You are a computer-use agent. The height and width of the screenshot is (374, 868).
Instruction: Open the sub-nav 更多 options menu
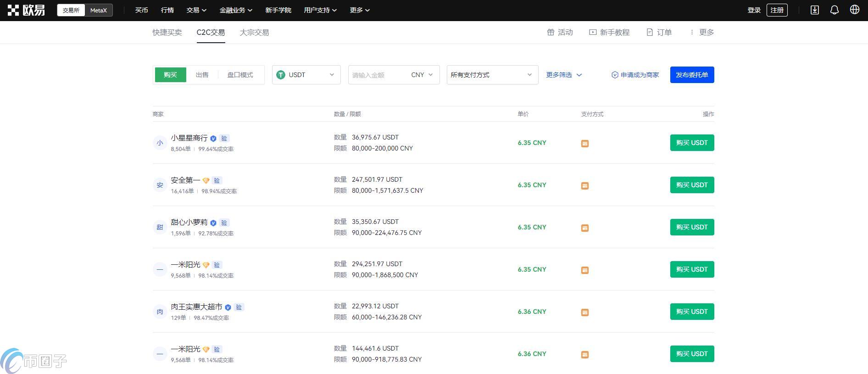pos(702,32)
